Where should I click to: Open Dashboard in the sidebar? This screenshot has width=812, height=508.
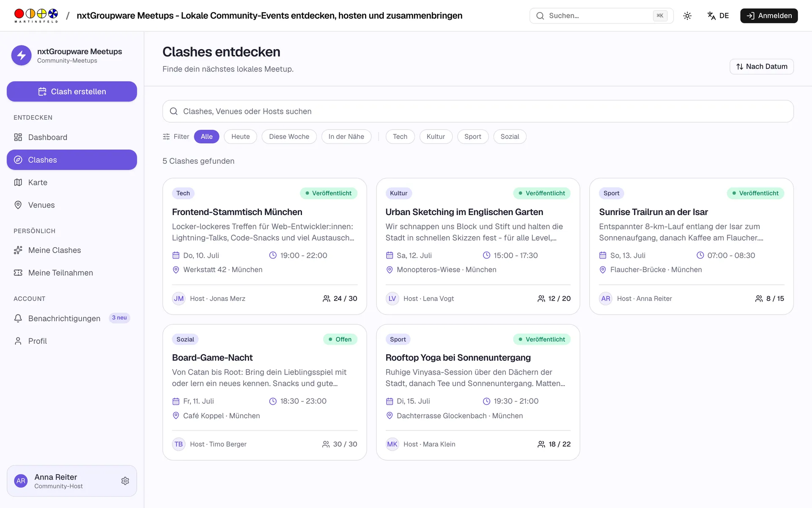[x=72, y=137]
